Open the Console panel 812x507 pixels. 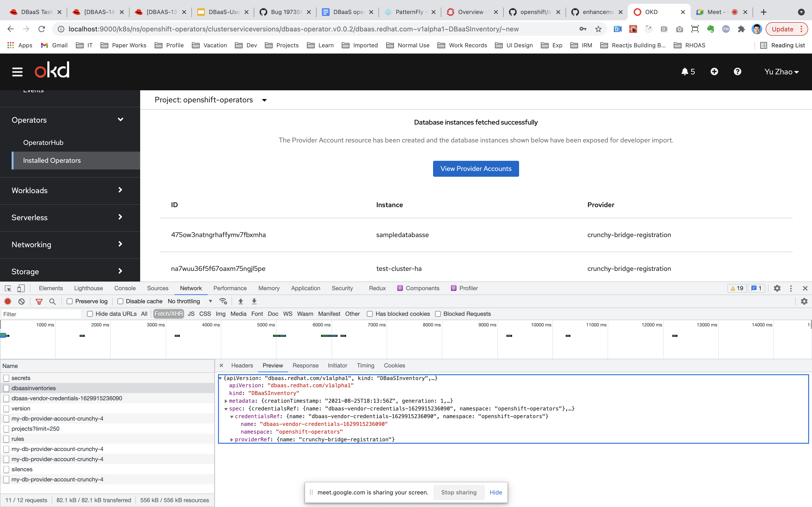pyautogui.click(x=124, y=288)
